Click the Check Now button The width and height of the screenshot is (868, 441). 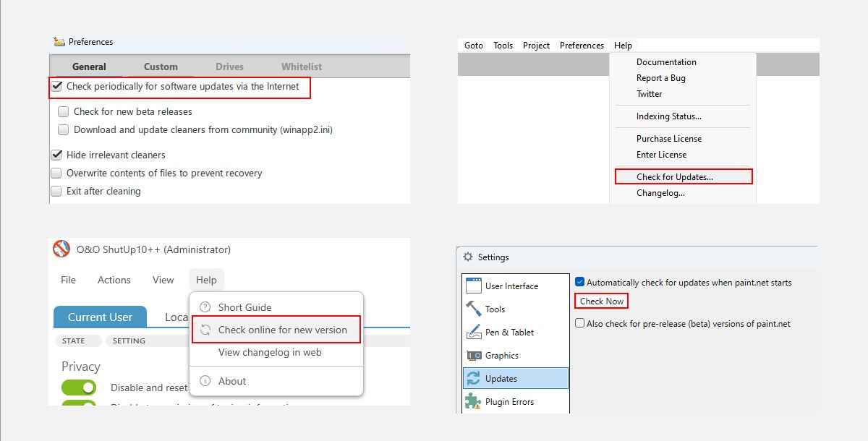[x=602, y=301]
